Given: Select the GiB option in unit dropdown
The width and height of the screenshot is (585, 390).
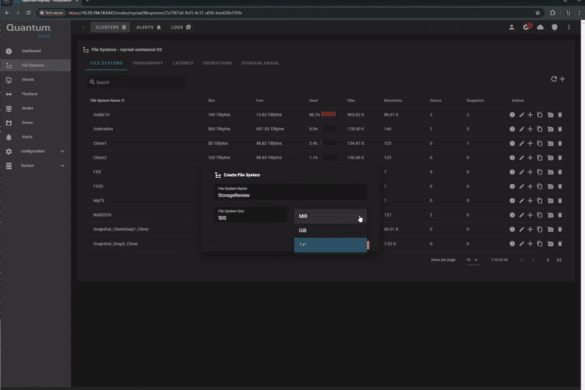Looking at the screenshot, I should coord(330,231).
